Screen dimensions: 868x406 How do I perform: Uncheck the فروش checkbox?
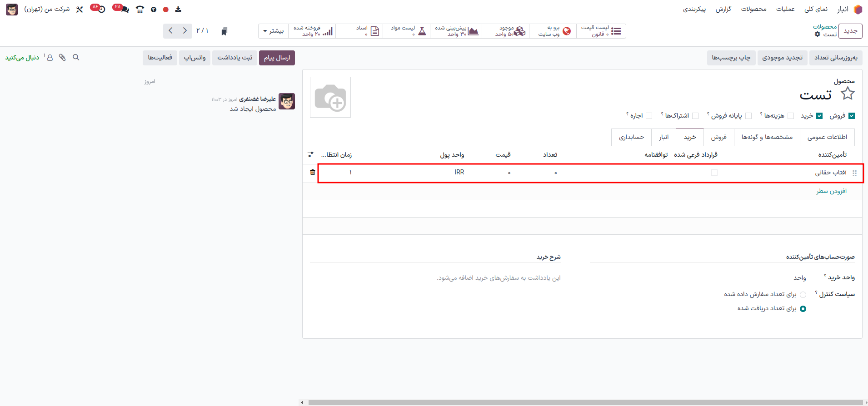pos(852,116)
